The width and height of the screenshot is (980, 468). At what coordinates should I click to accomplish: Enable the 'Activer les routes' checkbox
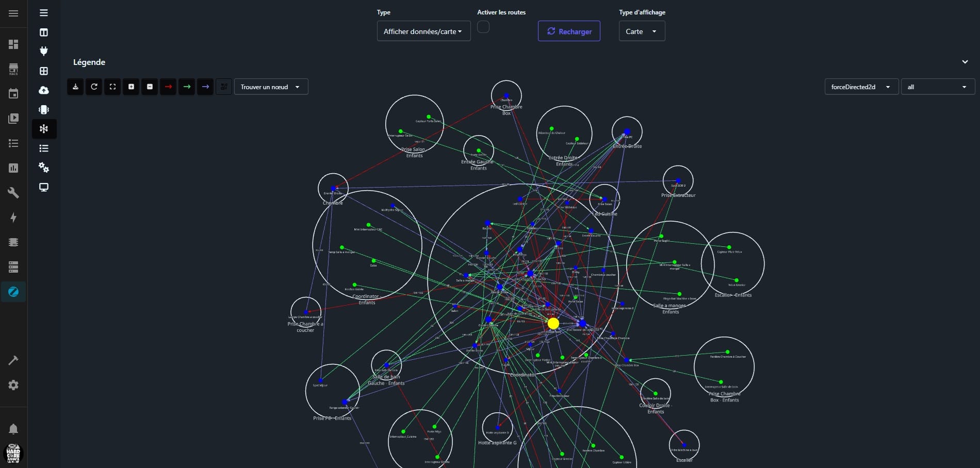pos(483,27)
